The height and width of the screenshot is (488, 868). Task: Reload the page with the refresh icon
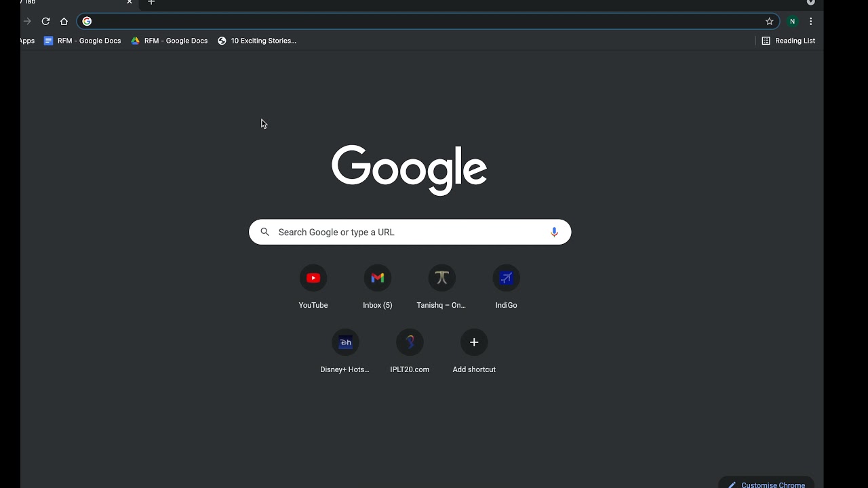point(45,21)
